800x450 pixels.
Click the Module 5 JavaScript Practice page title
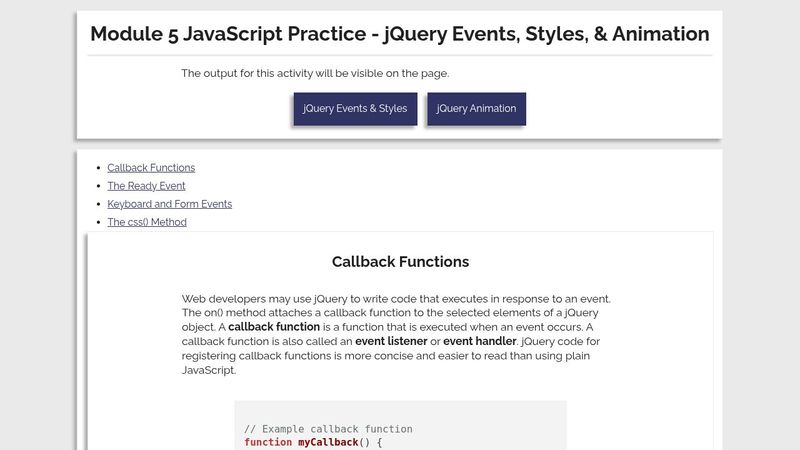(400, 34)
